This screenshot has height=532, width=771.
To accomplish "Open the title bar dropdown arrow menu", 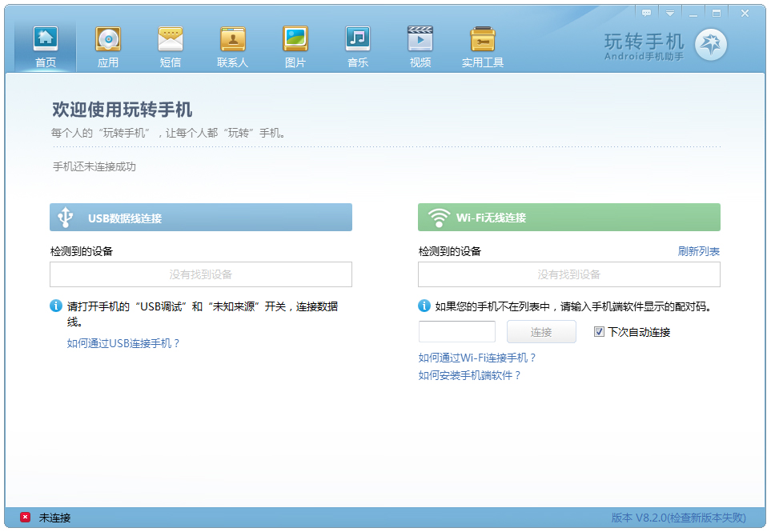I will pos(669,14).
